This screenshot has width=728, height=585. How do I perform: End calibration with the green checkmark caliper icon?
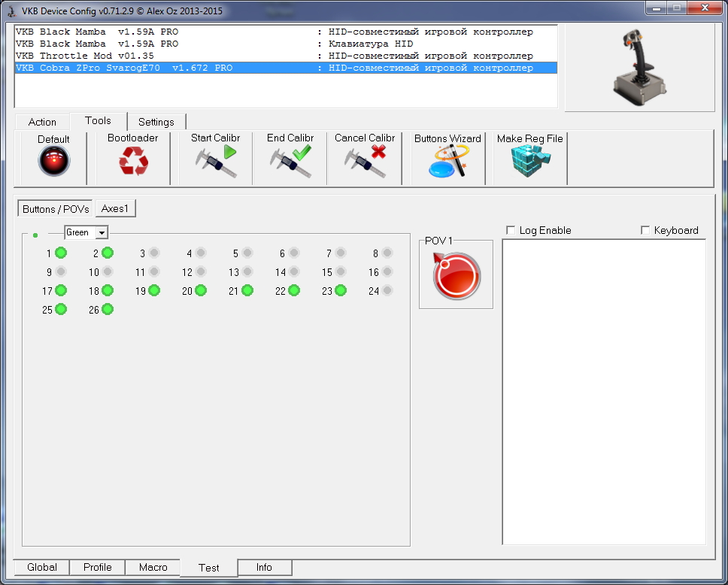tap(290, 161)
